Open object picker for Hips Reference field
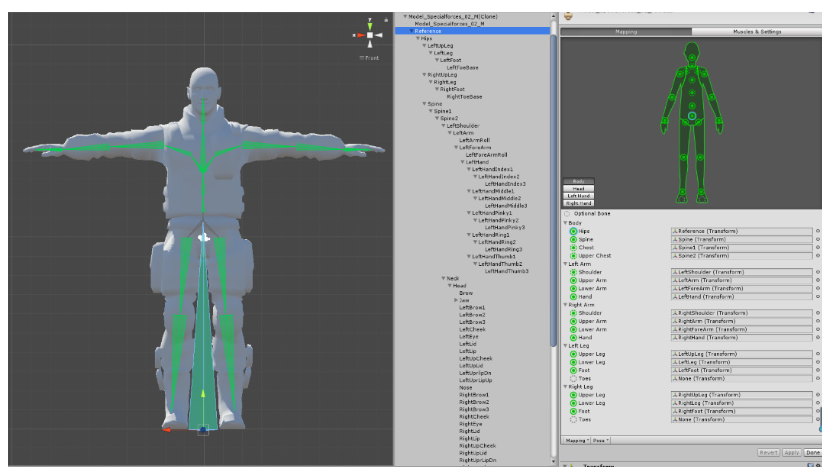The height and width of the screenshot is (474, 830). pos(818,231)
